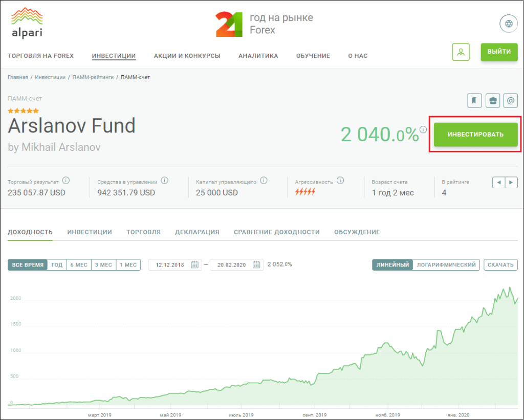Go to Инвестиции breadcrumb link
The height and width of the screenshot is (420, 524).
click(50, 77)
